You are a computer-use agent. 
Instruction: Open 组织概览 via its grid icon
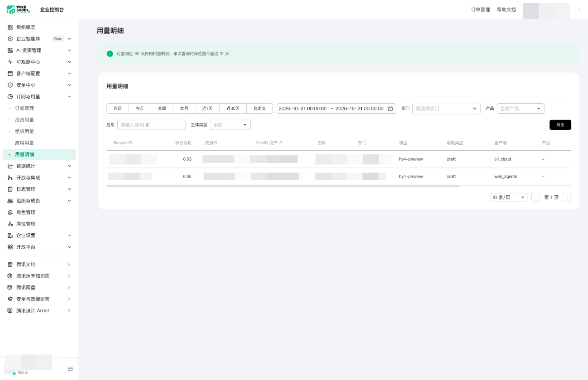point(10,27)
